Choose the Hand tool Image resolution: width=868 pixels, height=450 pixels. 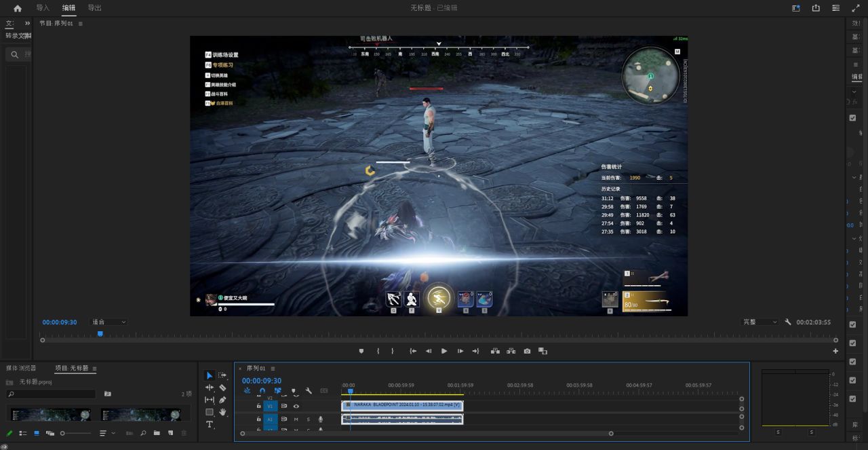pos(222,412)
